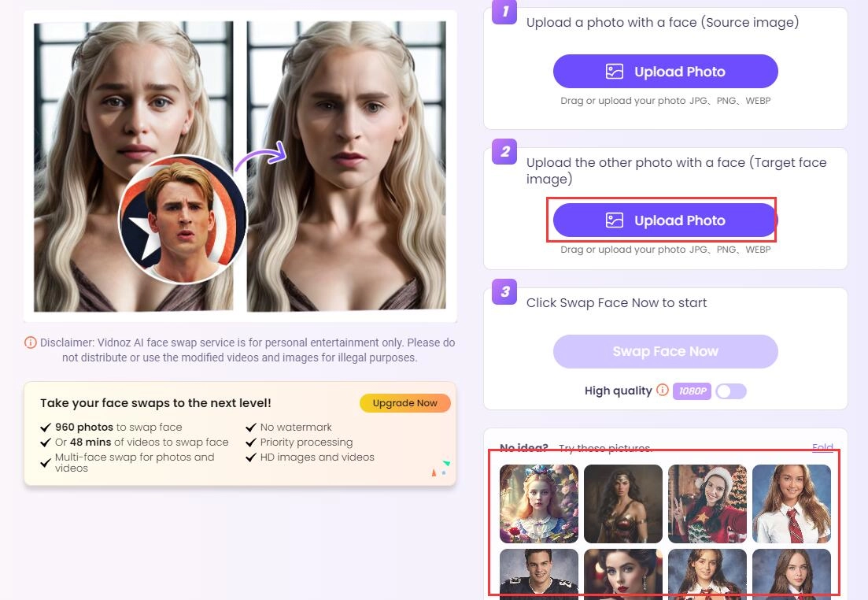Click 'Multi-face swap for photos and videos' text
Screen dimensions: 868x600
click(x=135, y=463)
